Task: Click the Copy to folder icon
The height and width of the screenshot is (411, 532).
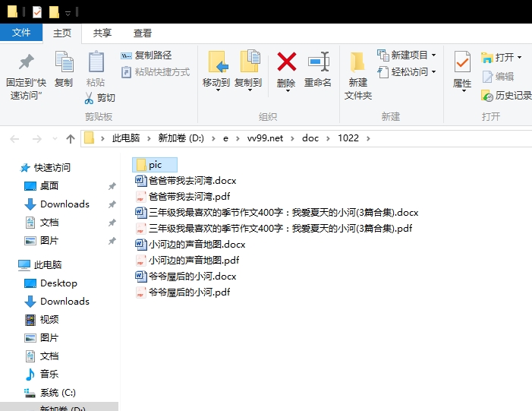Action: [x=250, y=62]
